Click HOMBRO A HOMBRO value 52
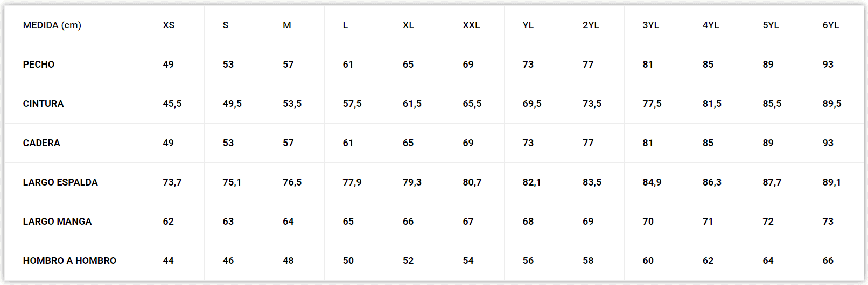The height and width of the screenshot is (285, 868). tap(408, 261)
